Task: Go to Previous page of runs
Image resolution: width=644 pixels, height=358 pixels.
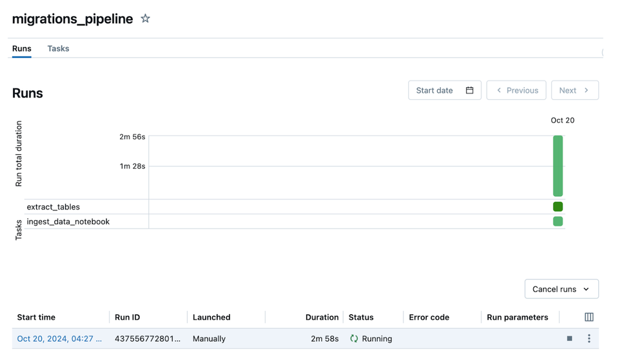Action: point(516,90)
